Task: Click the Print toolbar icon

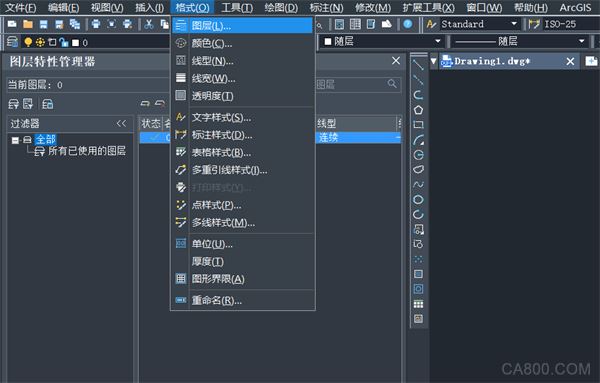Action: pyautogui.click(x=96, y=24)
